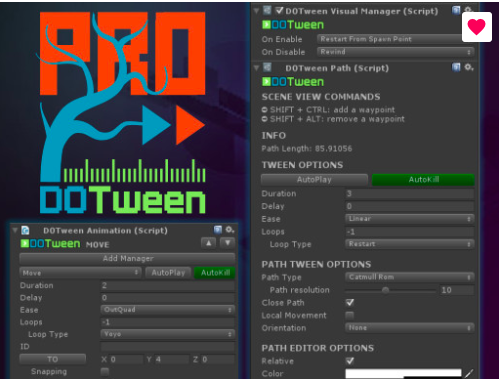Open the Animation Loop Type Yoyo dropdown
The image size is (499, 379).
tap(168, 334)
